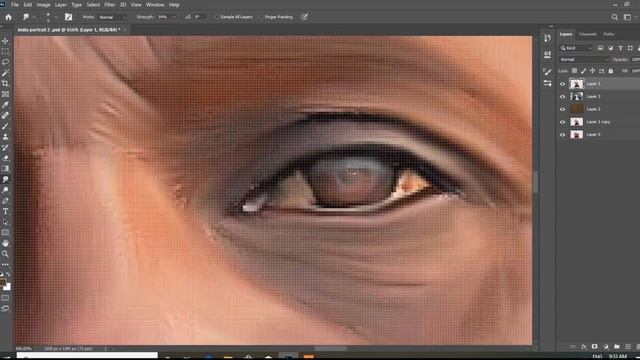Screen dimensions: 640x360
Task: Open the Search icon at top right
Action: [614, 17]
